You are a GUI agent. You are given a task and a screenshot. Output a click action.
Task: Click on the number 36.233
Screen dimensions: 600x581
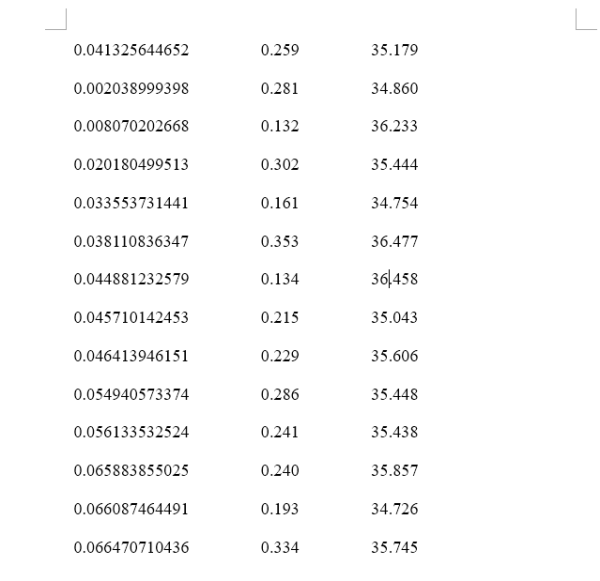click(394, 127)
